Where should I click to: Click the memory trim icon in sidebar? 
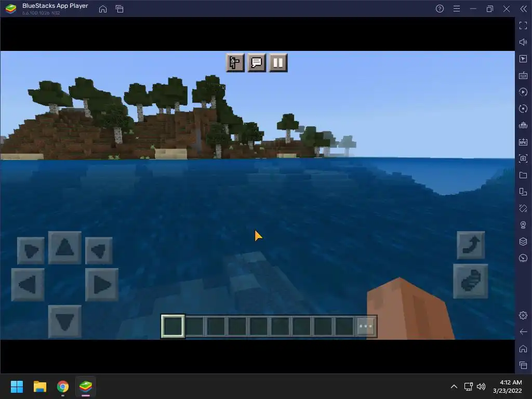coord(523,125)
